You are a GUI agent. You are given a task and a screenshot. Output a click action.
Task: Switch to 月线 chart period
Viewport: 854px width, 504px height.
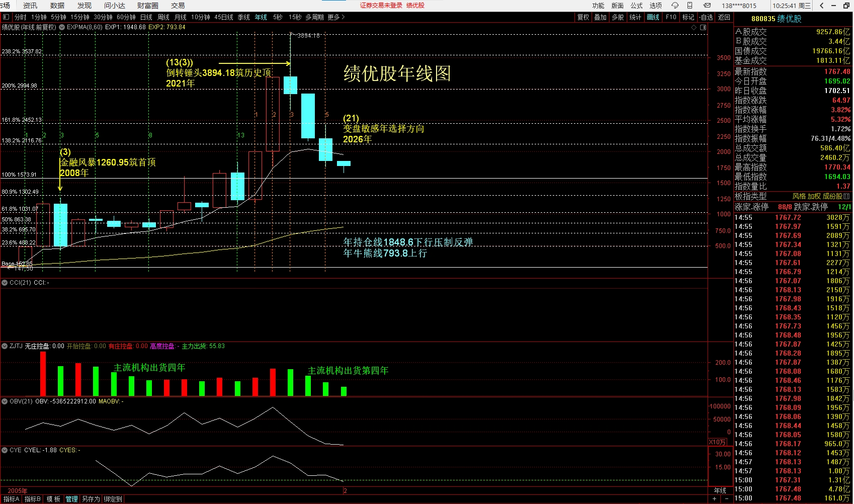pyautogui.click(x=181, y=17)
